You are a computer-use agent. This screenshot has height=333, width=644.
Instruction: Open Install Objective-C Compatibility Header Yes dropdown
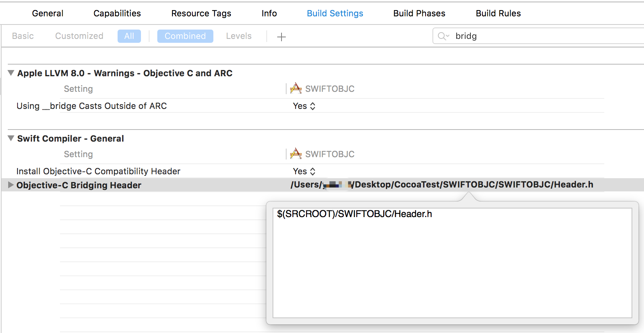point(304,171)
